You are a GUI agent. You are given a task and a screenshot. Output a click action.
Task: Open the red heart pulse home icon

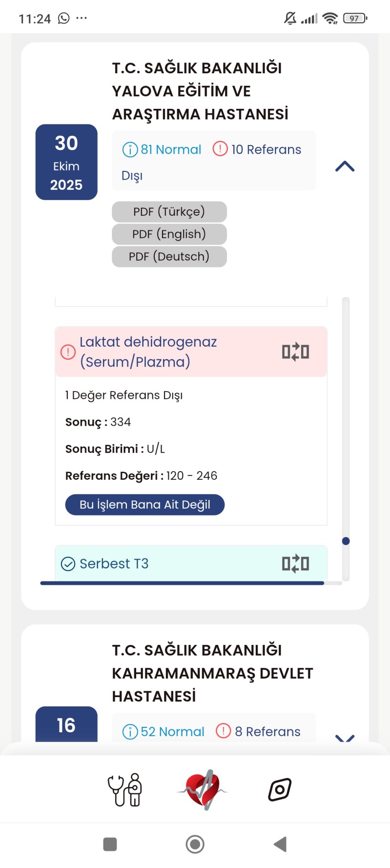(203, 789)
